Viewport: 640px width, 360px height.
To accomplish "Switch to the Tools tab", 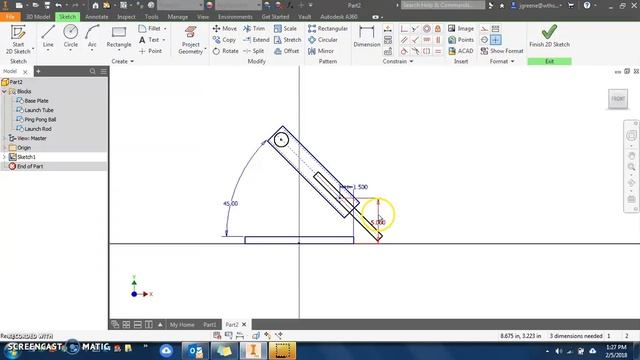I will 151,17.
